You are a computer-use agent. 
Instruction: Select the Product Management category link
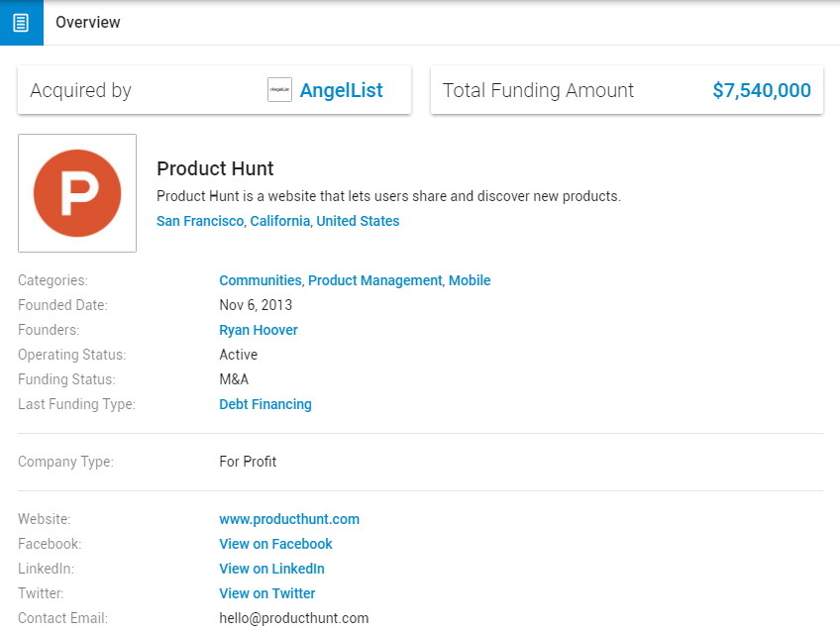(374, 280)
